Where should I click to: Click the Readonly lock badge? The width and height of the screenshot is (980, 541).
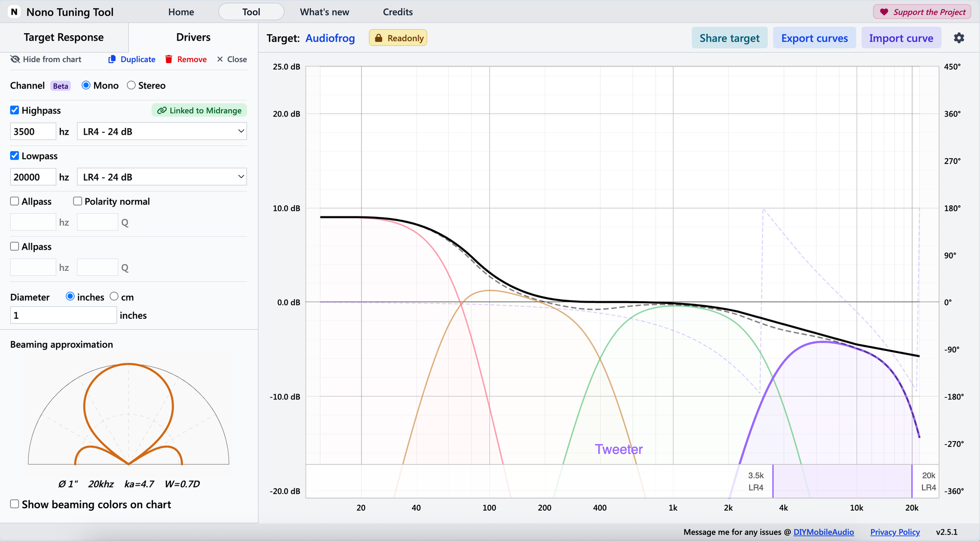click(398, 38)
